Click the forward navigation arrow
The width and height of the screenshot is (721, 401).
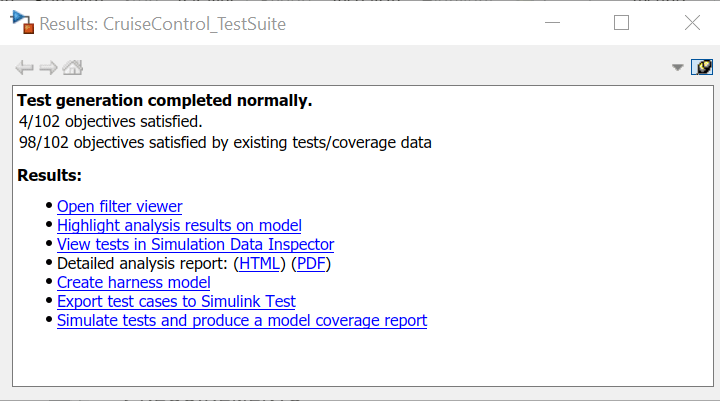pos(49,68)
